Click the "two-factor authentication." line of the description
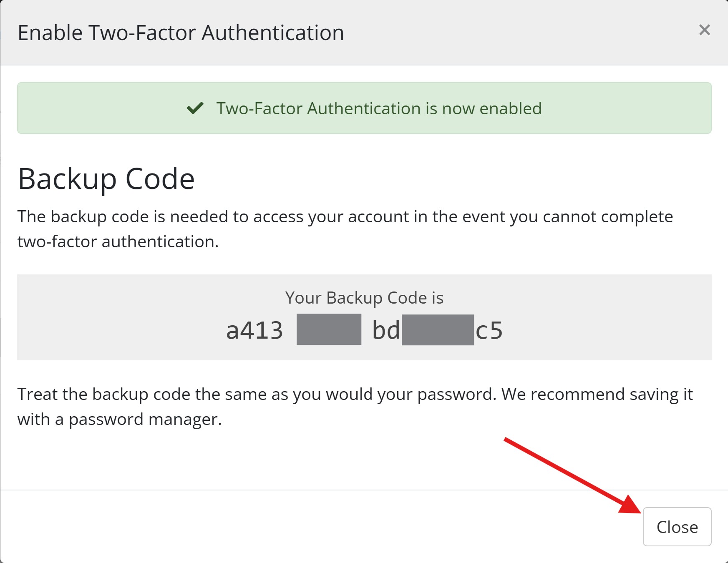728x563 pixels. 118,242
